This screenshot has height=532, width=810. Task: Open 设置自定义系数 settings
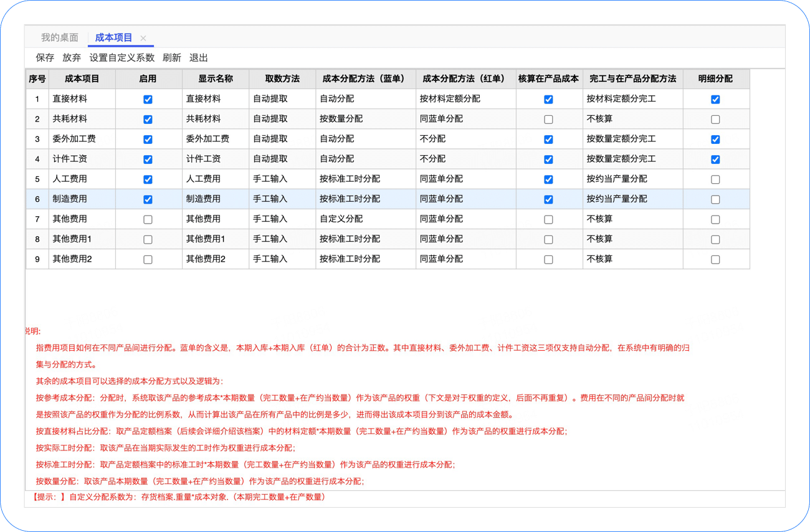pos(121,58)
